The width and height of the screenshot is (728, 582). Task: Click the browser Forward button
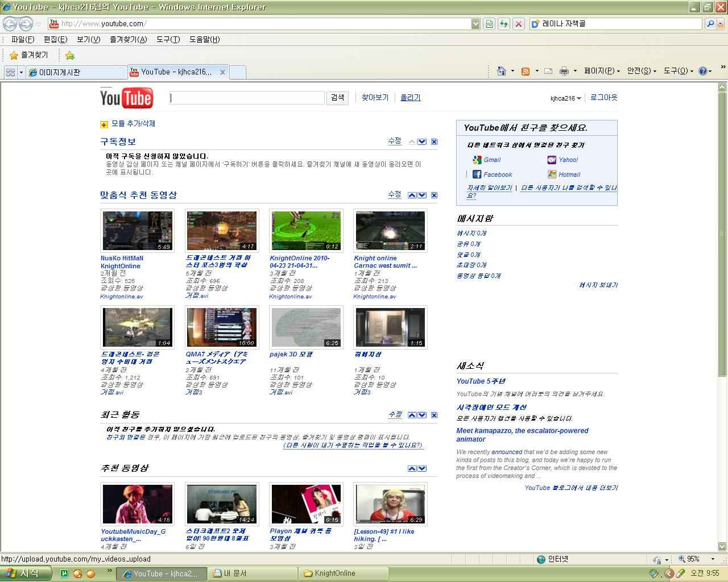(x=26, y=23)
